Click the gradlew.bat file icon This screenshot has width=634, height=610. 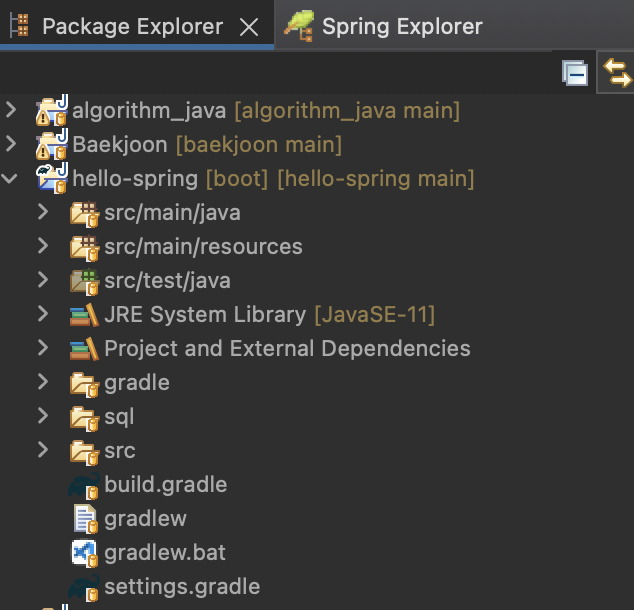point(85,554)
